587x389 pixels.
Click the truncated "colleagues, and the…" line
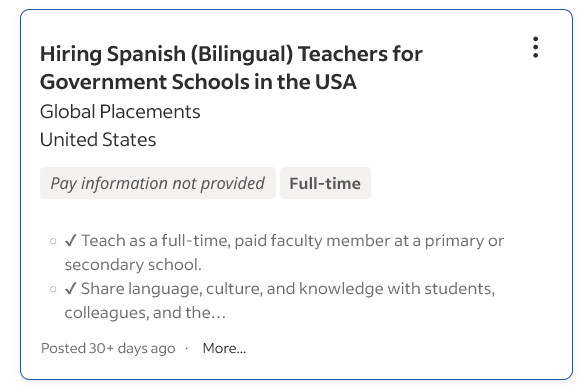[x=145, y=313]
